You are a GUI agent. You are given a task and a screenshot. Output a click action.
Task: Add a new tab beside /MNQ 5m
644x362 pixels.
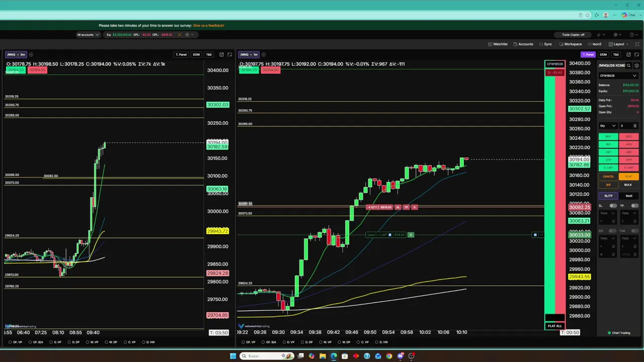31,54
